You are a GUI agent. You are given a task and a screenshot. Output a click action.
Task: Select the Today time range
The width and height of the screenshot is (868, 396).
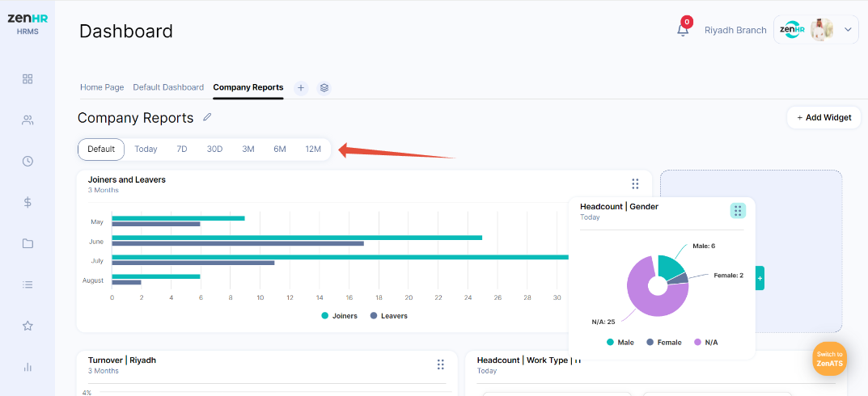click(x=146, y=150)
